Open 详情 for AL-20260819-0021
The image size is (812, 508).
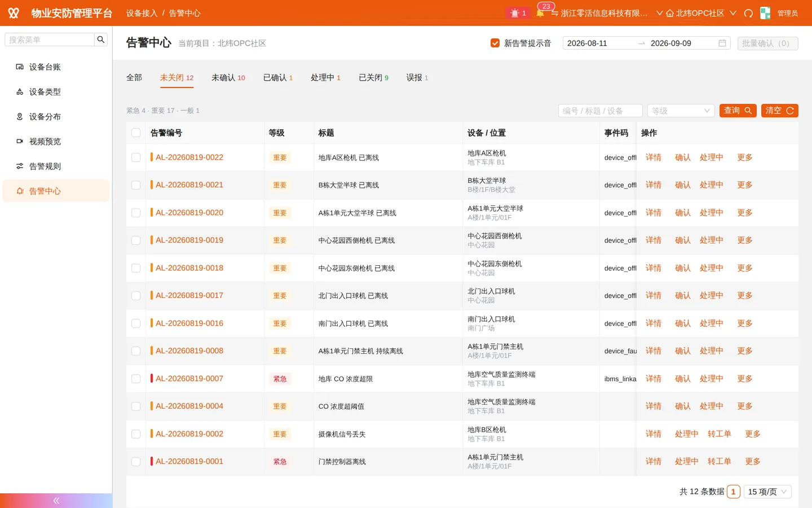[x=654, y=185]
